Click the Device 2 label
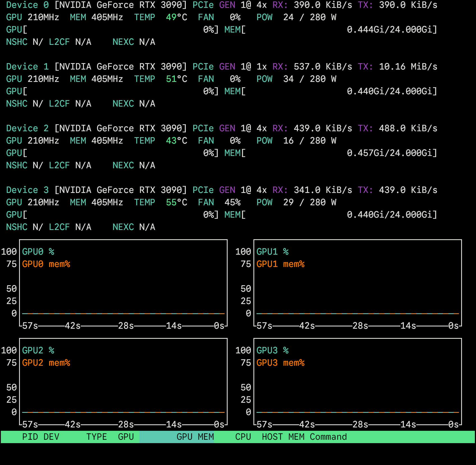 (x=27, y=128)
